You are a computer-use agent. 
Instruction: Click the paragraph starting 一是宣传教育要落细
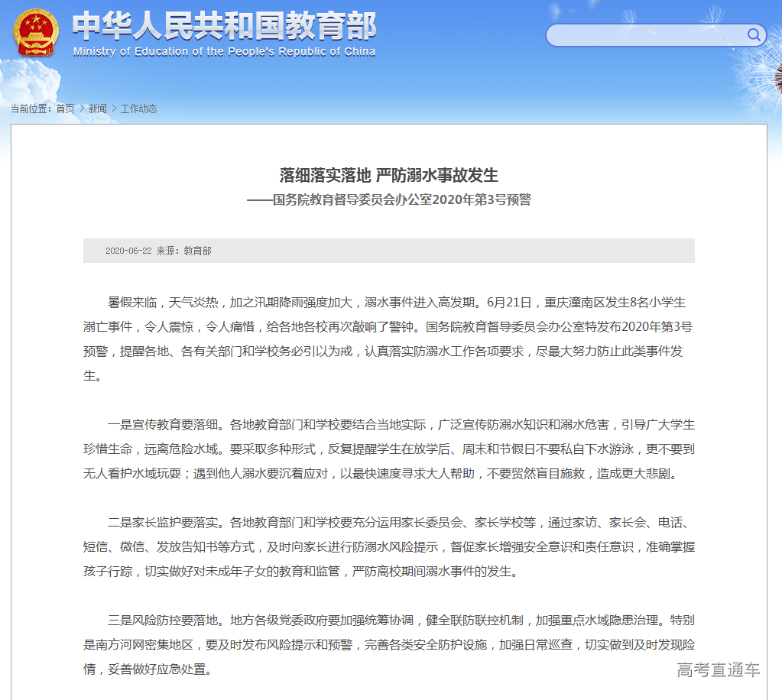tap(388, 449)
